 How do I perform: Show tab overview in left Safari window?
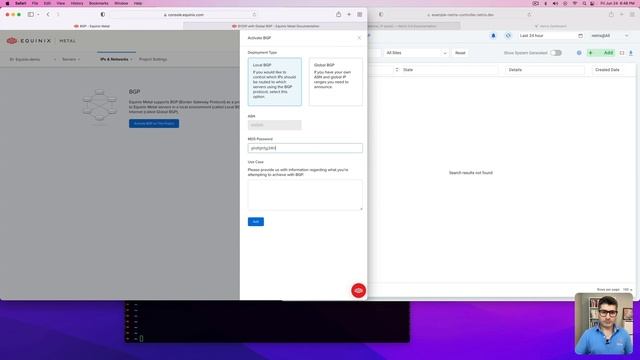[360, 14]
